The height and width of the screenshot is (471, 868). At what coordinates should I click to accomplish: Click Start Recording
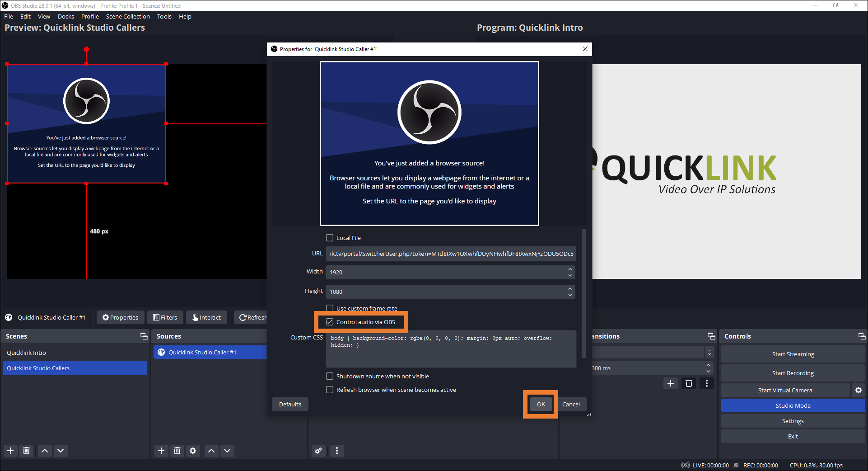[x=793, y=373]
